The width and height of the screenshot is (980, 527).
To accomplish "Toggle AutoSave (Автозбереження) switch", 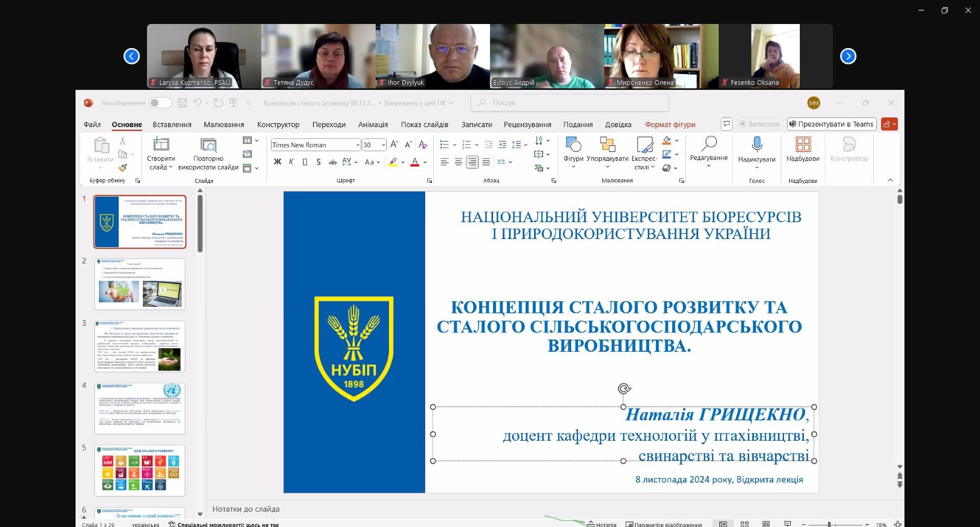I will tap(160, 103).
